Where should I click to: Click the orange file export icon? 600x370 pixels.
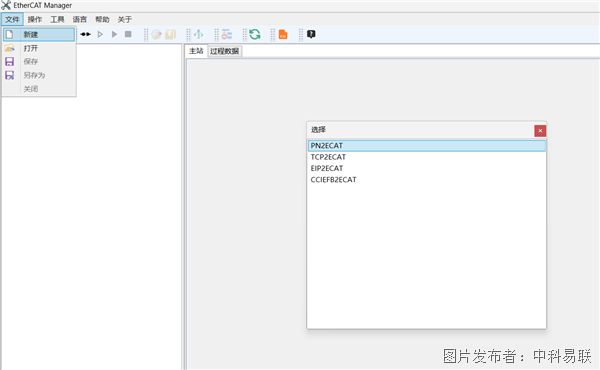[x=283, y=34]
